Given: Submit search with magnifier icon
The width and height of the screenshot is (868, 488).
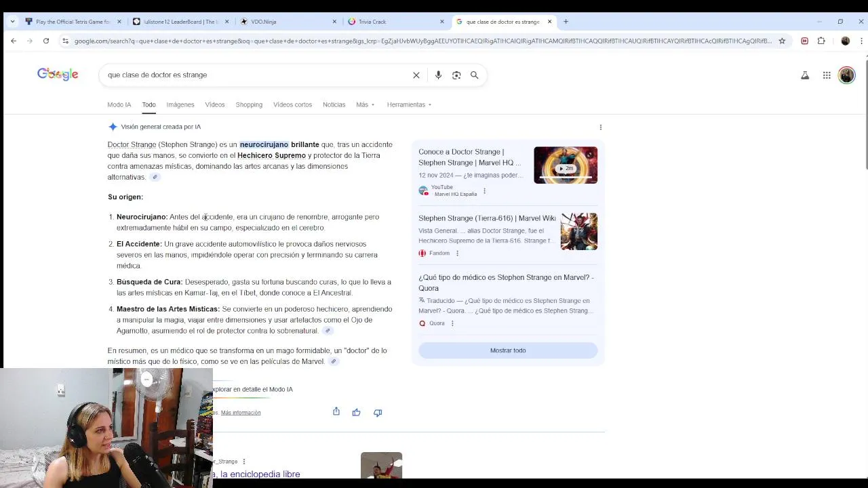Looking at the screenshot, I should 475,75.
